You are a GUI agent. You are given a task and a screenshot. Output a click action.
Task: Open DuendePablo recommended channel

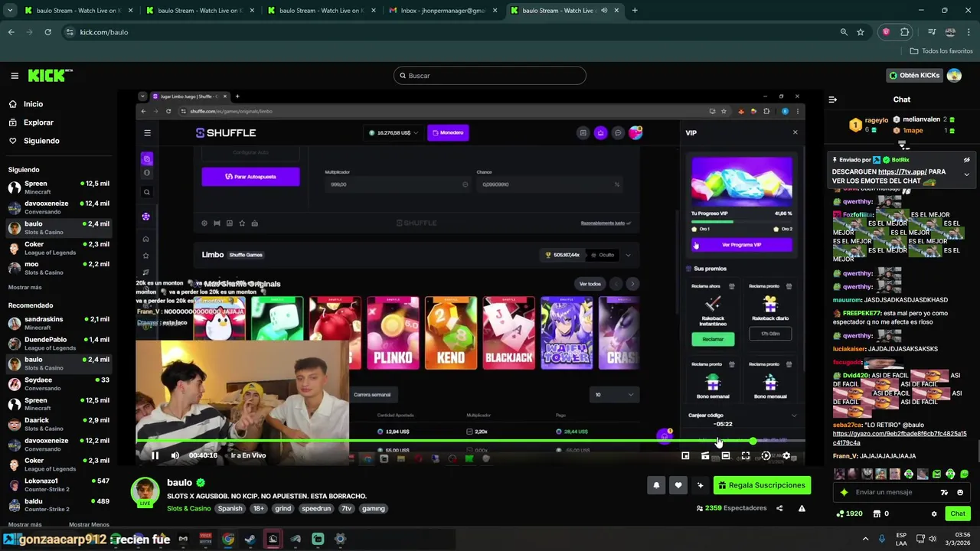[x=58, y=343]
